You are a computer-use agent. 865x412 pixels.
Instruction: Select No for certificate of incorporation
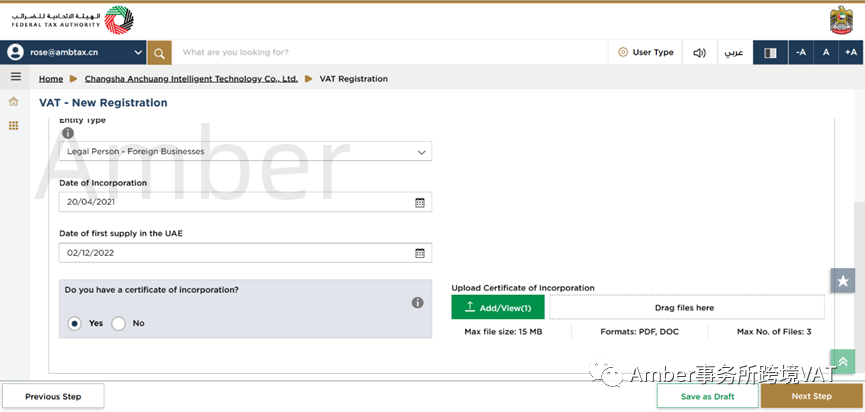119,323
